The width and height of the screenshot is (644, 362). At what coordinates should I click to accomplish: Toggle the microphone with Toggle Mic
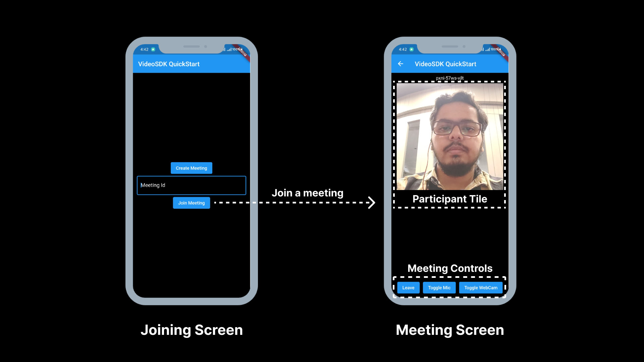click(439, 287)
